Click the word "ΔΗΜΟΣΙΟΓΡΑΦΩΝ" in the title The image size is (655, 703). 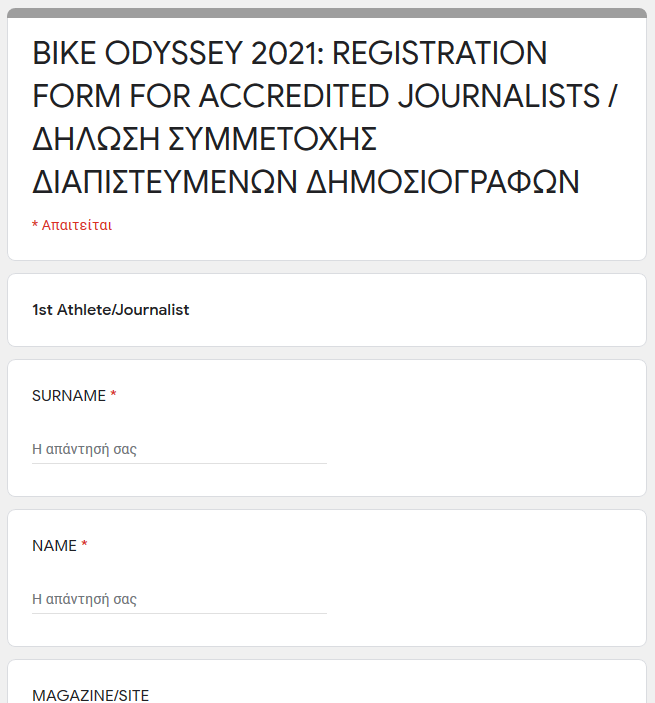click(x=443, y=182)
